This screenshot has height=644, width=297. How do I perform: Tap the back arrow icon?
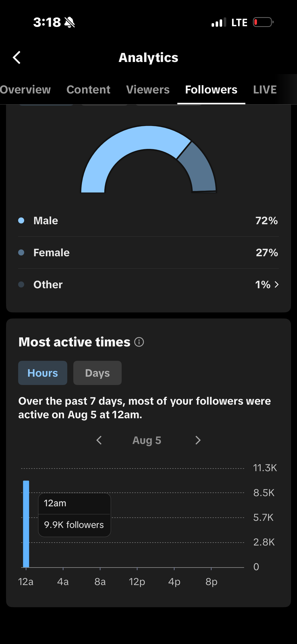(17, 58)
